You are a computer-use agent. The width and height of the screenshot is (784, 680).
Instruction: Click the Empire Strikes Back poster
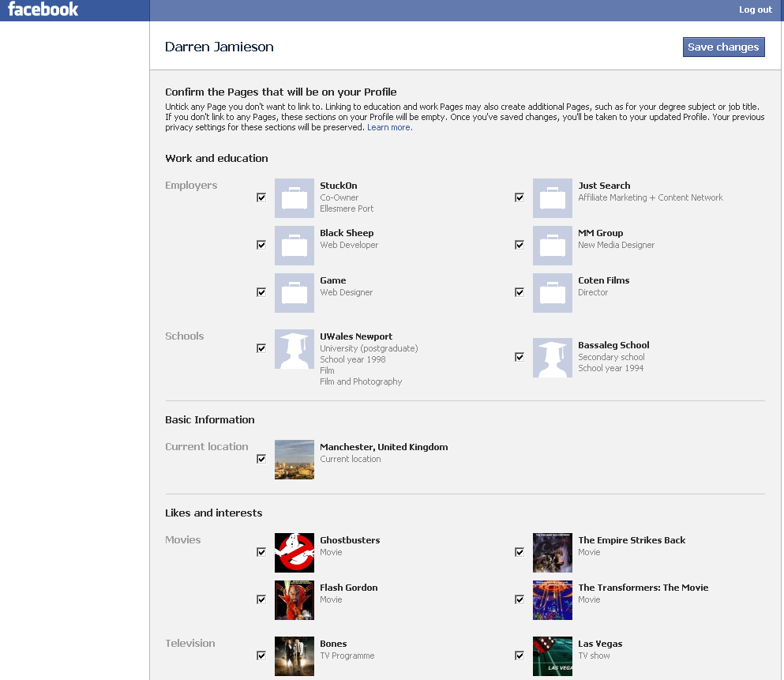[553, 553]
